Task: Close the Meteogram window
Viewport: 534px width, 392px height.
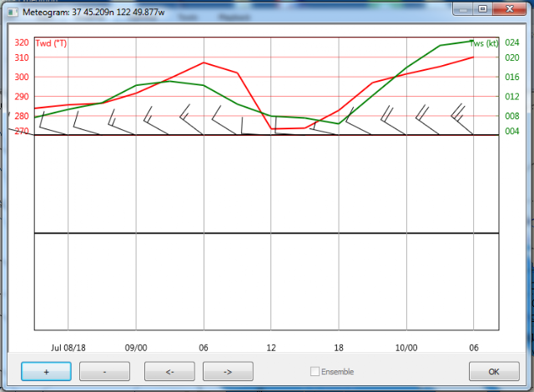Action: pos(510,9)
